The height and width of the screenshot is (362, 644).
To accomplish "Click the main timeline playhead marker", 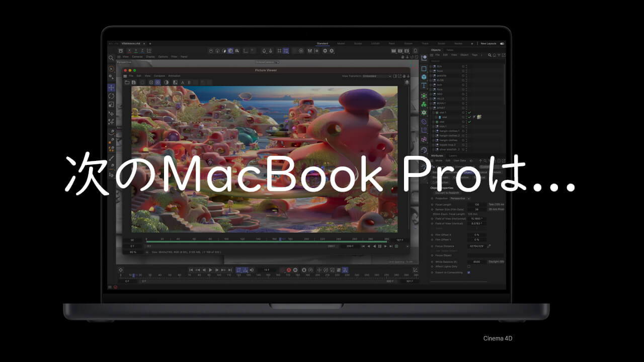I will (x=133, y=275).
